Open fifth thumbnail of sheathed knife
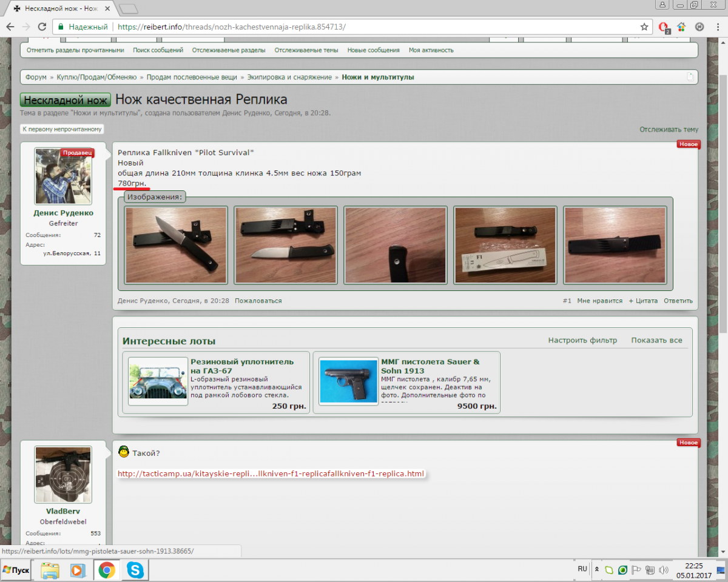728x582 pixels. pyautogui.click(x=615, y=245)
